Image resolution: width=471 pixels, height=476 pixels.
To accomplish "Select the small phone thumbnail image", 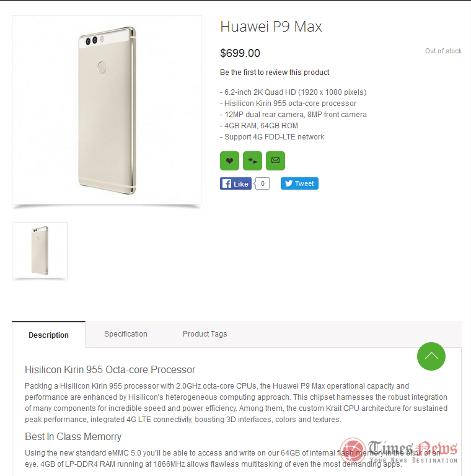I will pyautogui.click(x=40, y=250).
